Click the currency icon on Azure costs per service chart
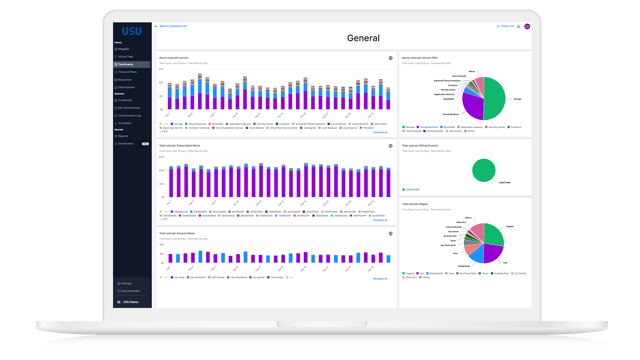The width and height of the screenshot is (640, 360). [390, 58]
